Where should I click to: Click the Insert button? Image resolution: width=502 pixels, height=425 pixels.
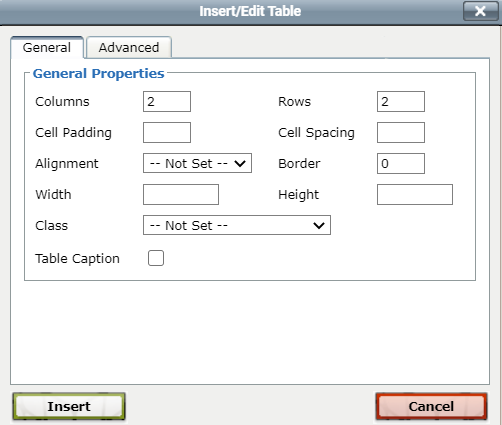(69, 406)
